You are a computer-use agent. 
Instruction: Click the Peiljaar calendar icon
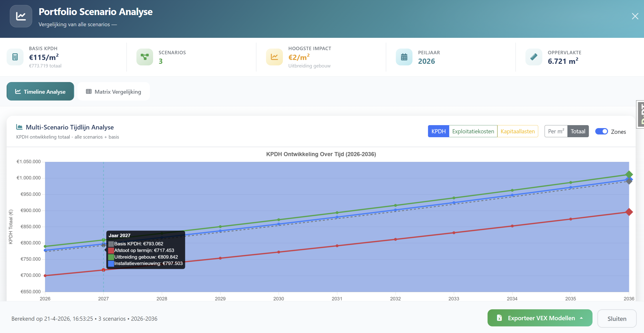[x=404, y=57]
